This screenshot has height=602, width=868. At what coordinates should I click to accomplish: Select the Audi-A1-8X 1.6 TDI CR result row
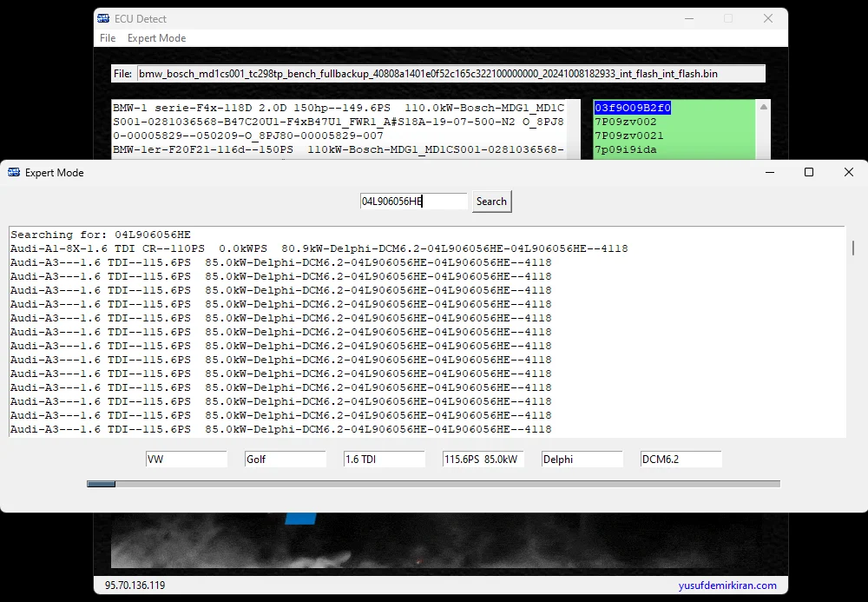319,248
